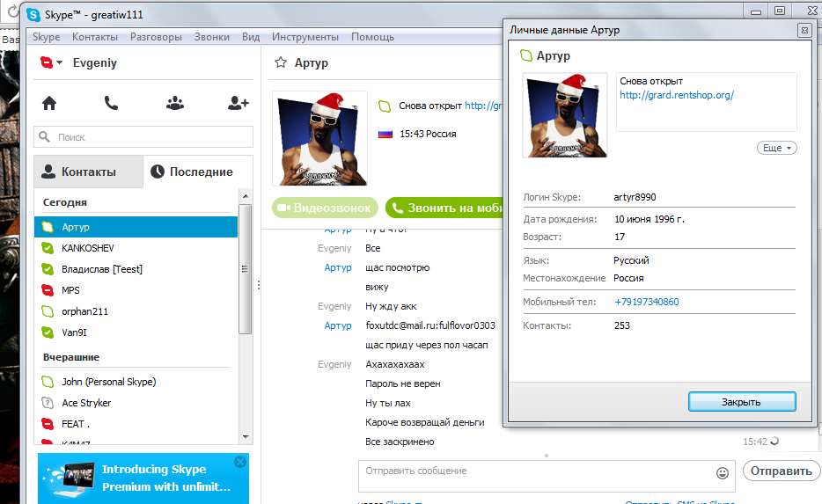Click the Skype logo in title bar

33,15
